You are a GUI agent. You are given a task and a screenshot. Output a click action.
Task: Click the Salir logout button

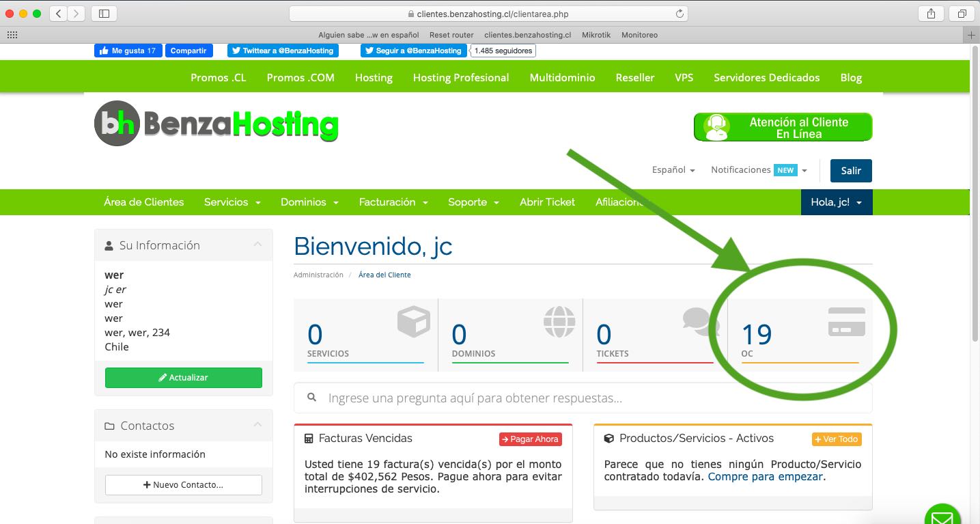(851, 171)
